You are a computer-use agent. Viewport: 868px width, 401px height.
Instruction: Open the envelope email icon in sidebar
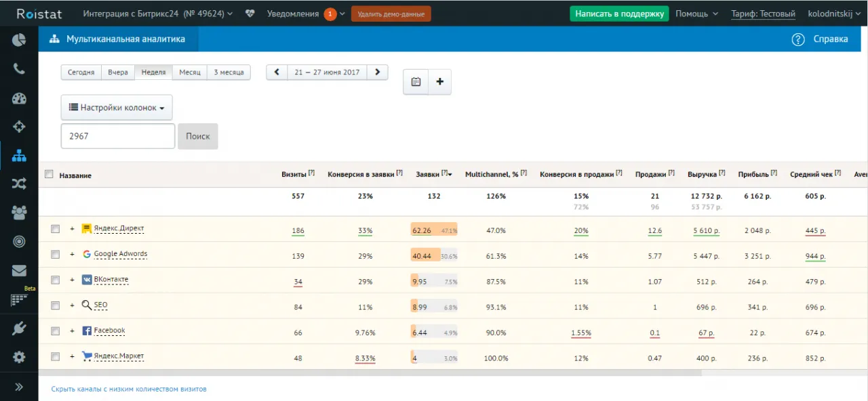click(x=19, y=270)
